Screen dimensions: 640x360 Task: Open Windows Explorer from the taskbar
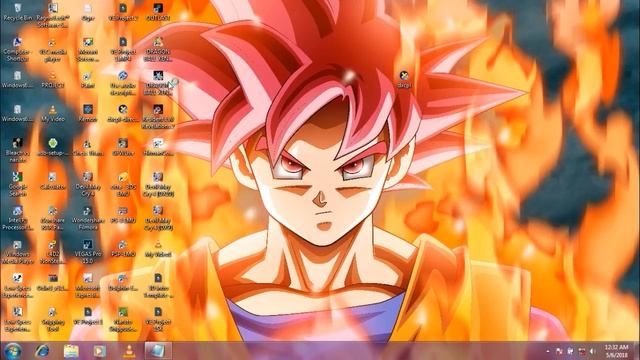[x=71, y=351]
